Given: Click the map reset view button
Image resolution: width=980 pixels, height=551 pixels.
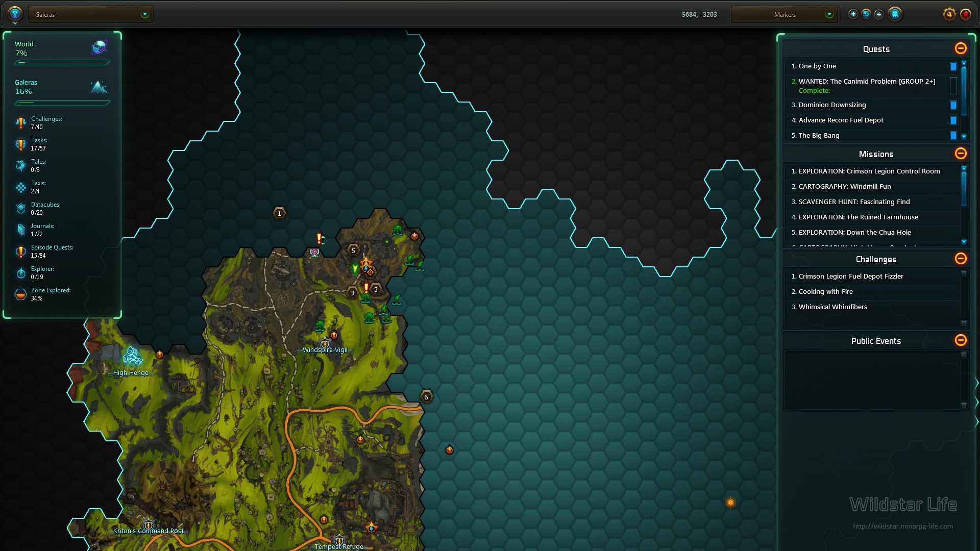Looking at the screenshot, I should [866, 14].
